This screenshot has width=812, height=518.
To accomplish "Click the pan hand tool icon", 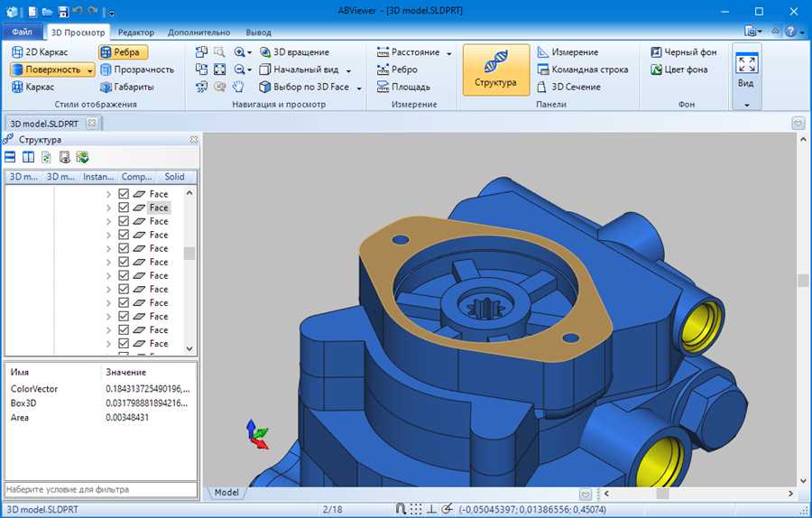I will click(237, 87).
